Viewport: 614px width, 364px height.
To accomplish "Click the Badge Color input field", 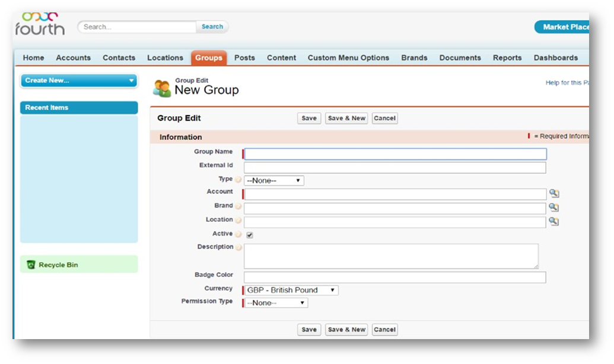I will coord(395,277).
